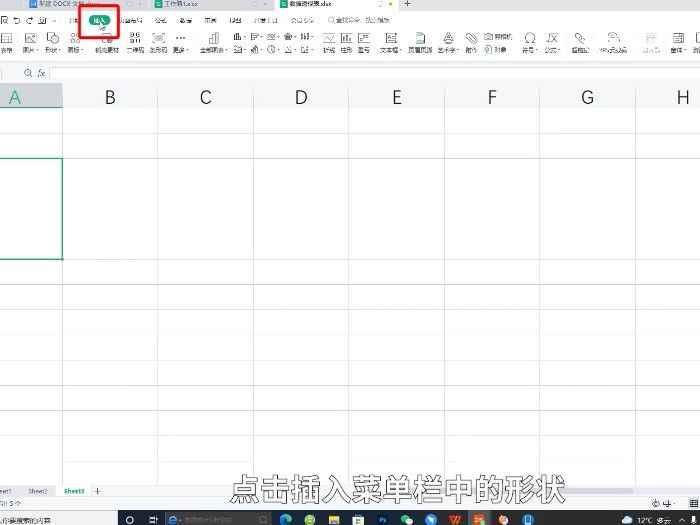Click the Object insert icon
The height and width of the screenshot is (525, 700).
[x=496, y=50]
